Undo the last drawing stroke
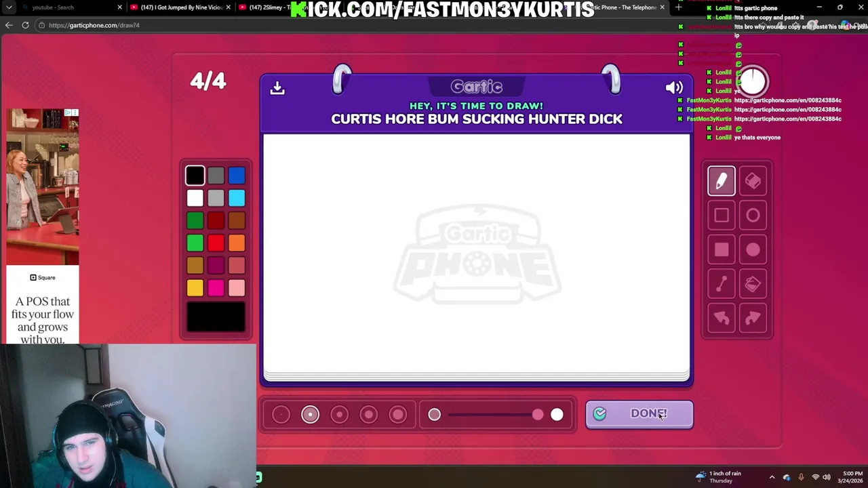Image resolution: width=868 pixels, height=488 pixels. [x=722, y=319]
